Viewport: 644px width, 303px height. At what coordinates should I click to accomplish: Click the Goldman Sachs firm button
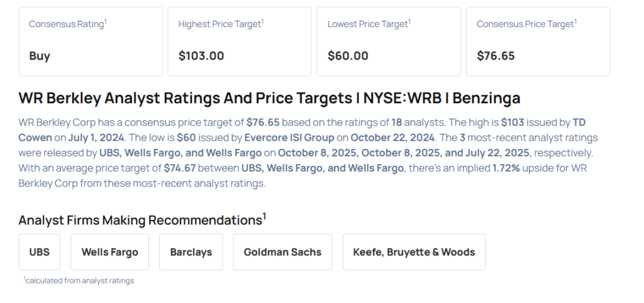coord(282,252)
